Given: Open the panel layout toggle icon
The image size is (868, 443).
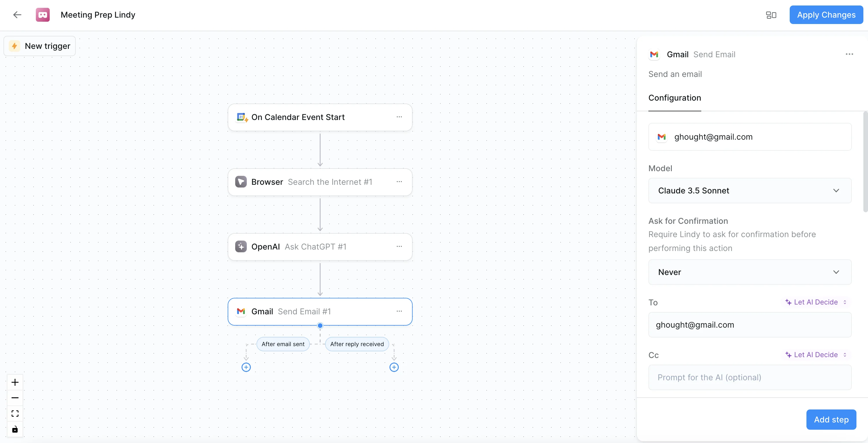Looking at the screenshot, I should (x=771, y=15).
